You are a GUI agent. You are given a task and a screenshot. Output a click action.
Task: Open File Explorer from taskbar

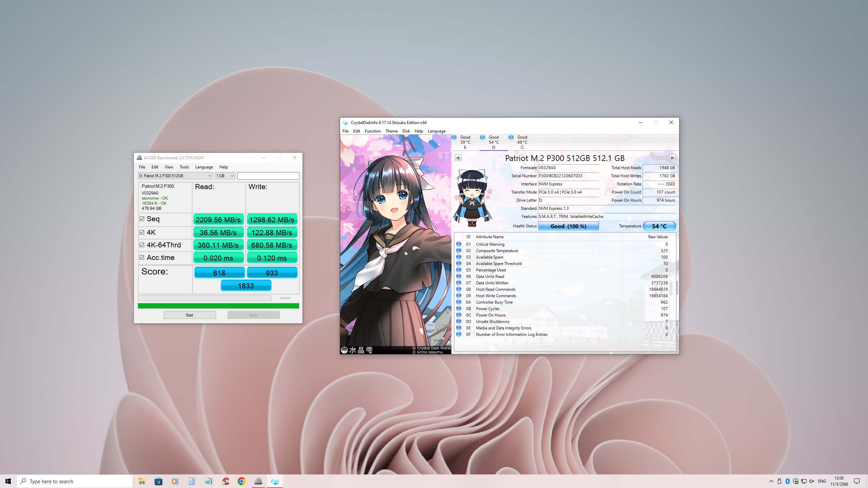(x=142, y=481)
